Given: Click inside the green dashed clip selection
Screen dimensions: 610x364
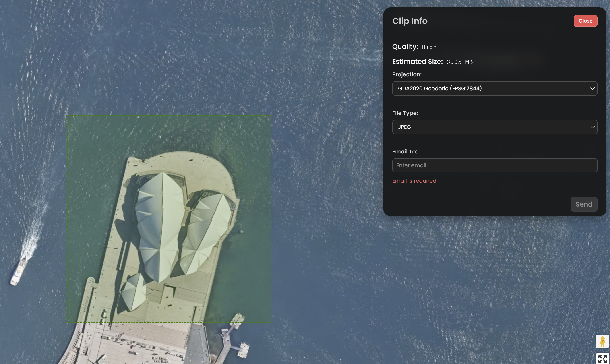Looking at the screenshot, I should [x=98, y=147].
